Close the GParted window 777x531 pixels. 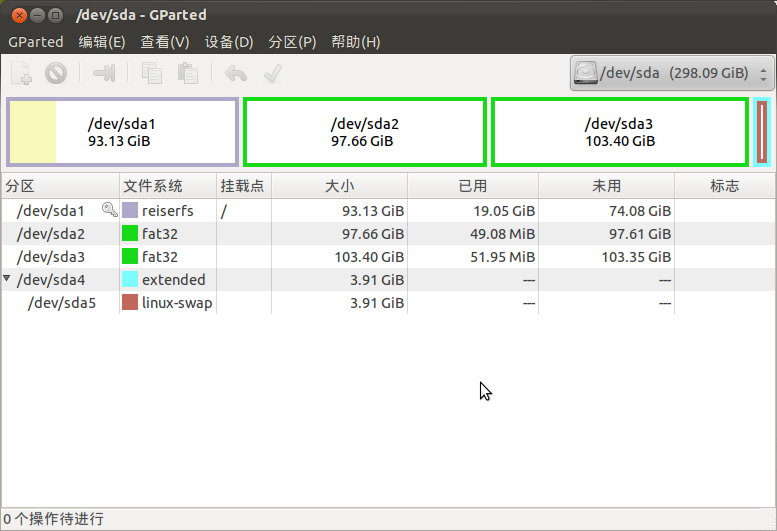pos(19,15)
